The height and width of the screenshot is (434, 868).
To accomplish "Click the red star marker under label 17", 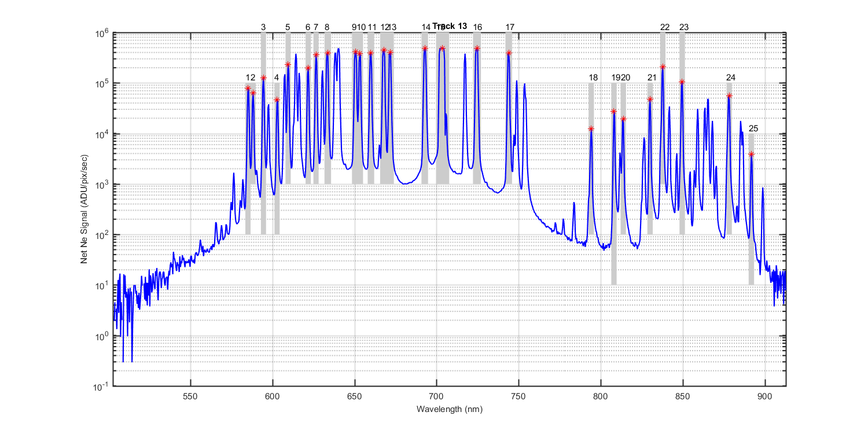I will coord(509,53).
